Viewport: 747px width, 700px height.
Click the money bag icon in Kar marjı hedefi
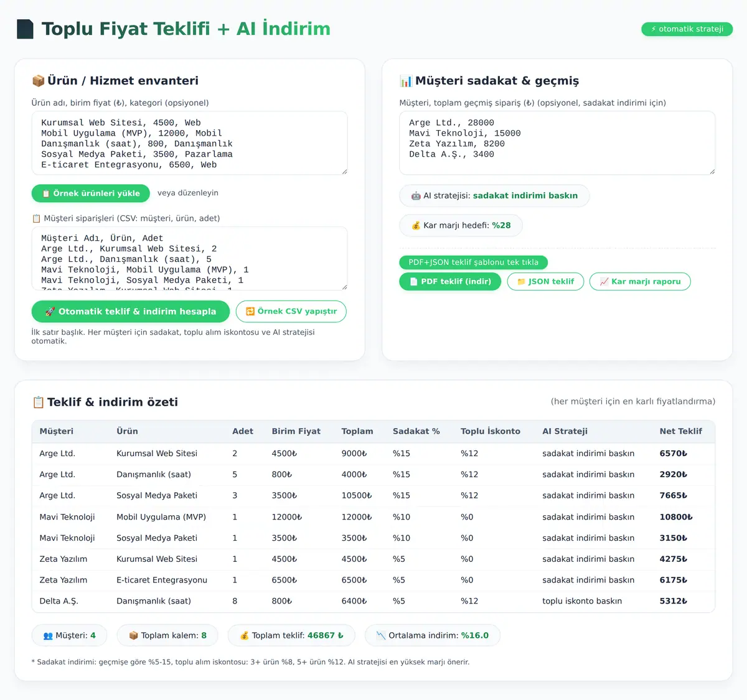(416, 226)
